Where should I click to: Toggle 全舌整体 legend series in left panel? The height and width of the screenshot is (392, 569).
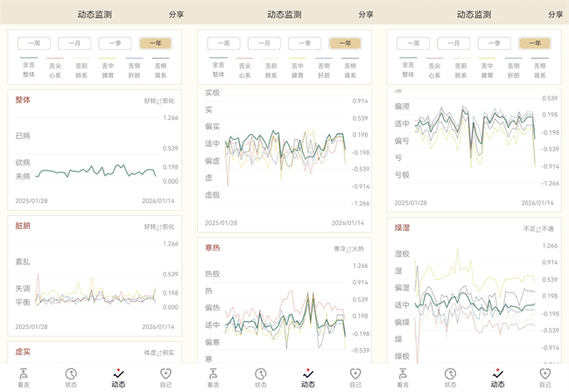click(29, 68)
